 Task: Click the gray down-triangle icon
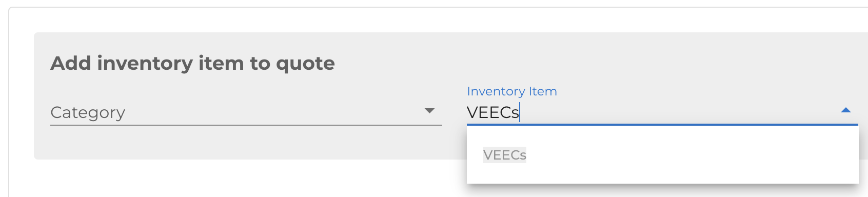[430, 111]
